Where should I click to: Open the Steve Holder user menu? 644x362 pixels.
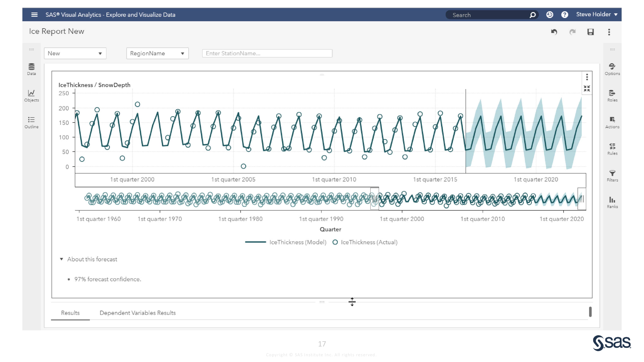pos(597,14)
